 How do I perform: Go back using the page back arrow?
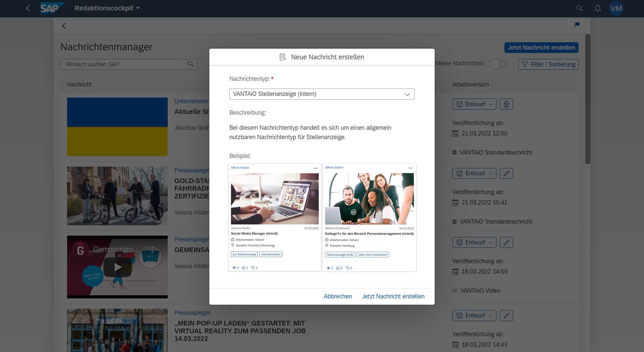tap(64, 26)
